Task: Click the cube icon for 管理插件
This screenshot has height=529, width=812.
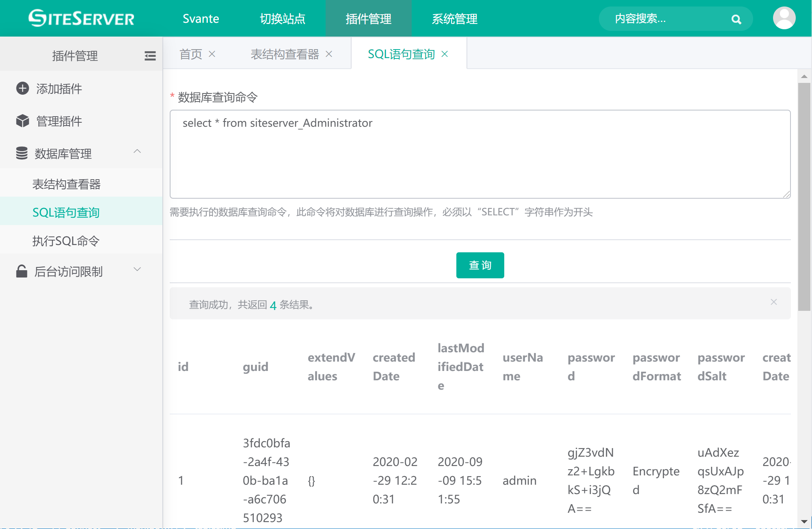Action: pyautogui.click(x=22, y=121)
